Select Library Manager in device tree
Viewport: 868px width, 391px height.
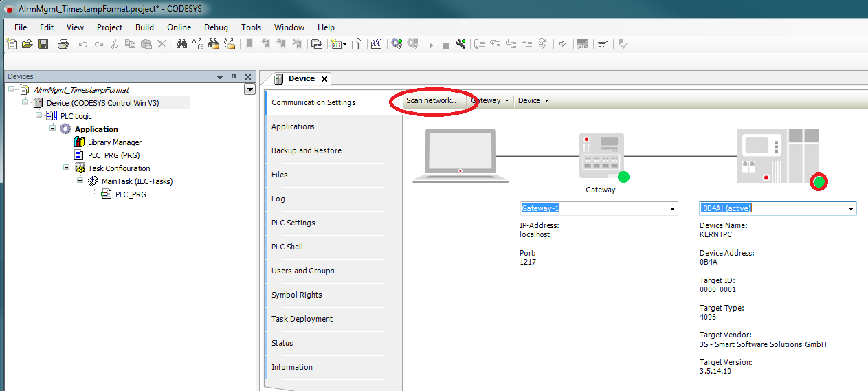114,142
